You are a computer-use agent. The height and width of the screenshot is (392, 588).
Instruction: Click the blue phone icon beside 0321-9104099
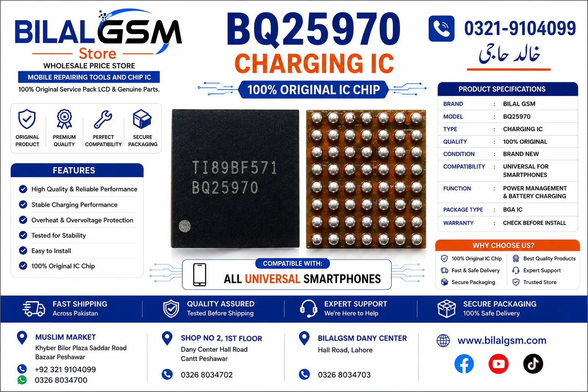441,28
